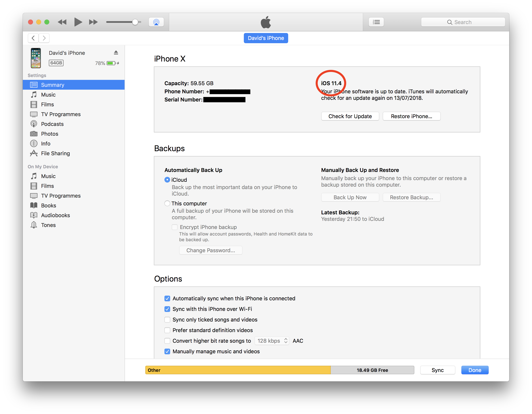Toggle Prefer standard definition videos
The height and width of the screenshot is (414, 532).
(167, 330)
